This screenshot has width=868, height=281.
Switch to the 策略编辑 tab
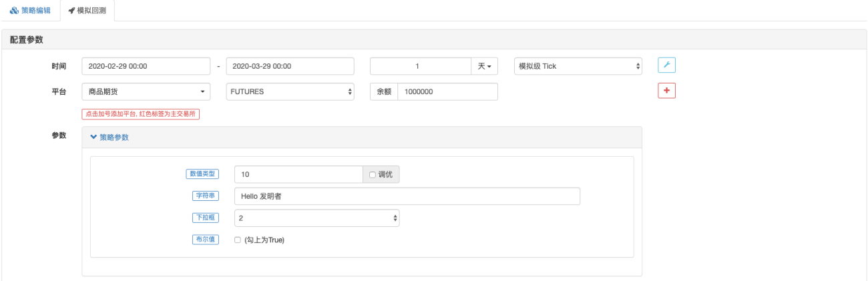tap(31, 10)
